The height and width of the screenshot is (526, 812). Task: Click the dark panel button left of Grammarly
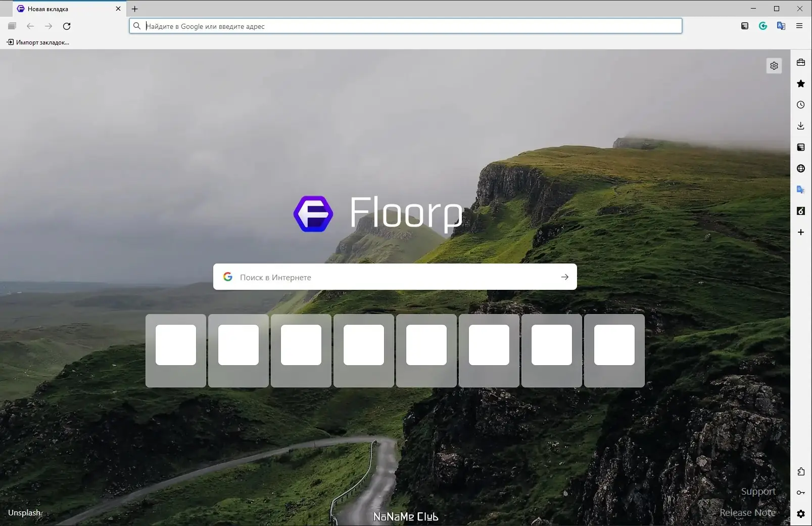[x=745, y=26]
